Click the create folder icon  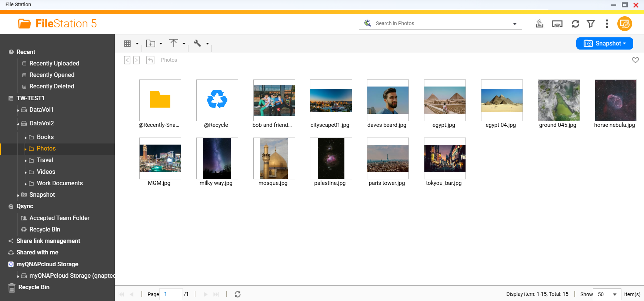pos(151,44)
